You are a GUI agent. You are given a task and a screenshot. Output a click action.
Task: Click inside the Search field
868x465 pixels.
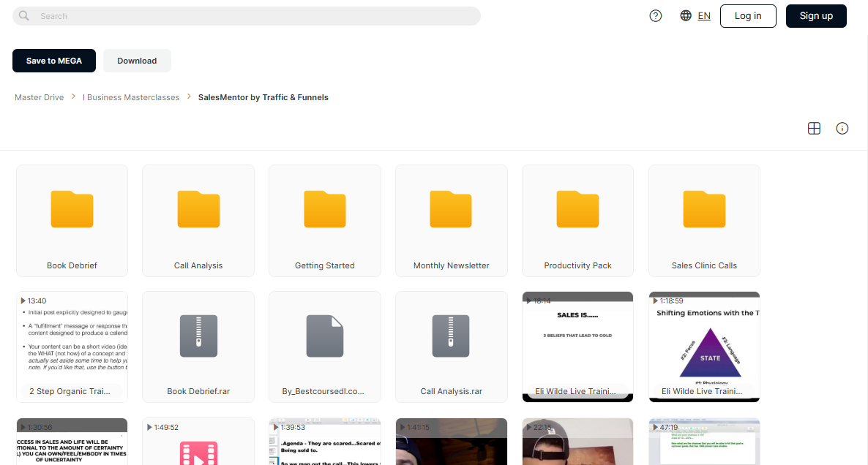coord(247,16)
